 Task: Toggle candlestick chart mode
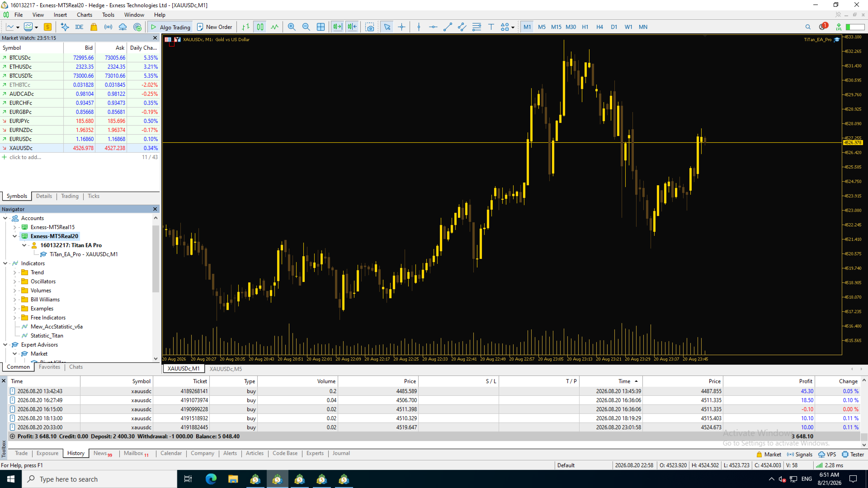(x=260, y=27)
